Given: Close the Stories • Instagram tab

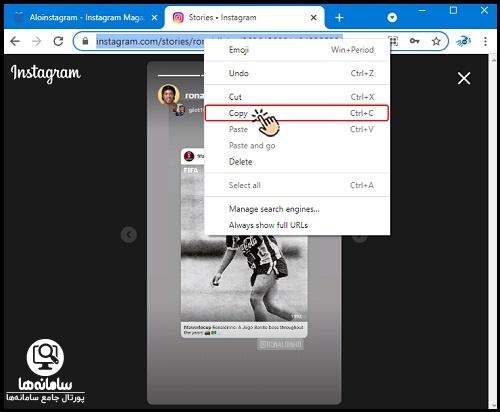Looking at the screenshot, I should pos(313,17).
